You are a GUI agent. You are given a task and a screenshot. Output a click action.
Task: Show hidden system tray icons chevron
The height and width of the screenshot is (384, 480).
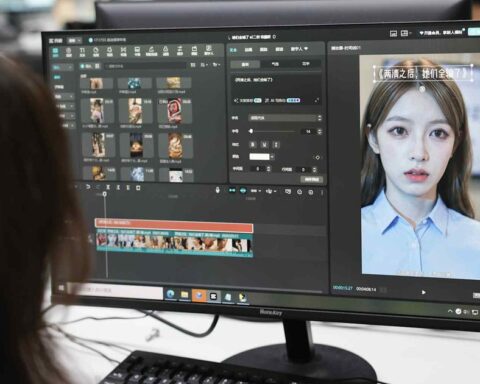coord(450,311)
